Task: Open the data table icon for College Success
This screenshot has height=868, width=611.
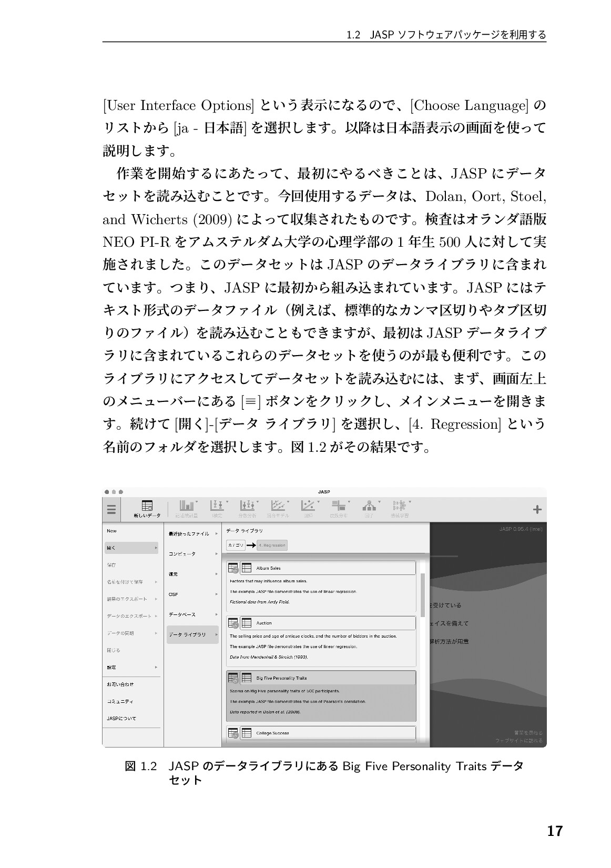Action: pos(246,733)
